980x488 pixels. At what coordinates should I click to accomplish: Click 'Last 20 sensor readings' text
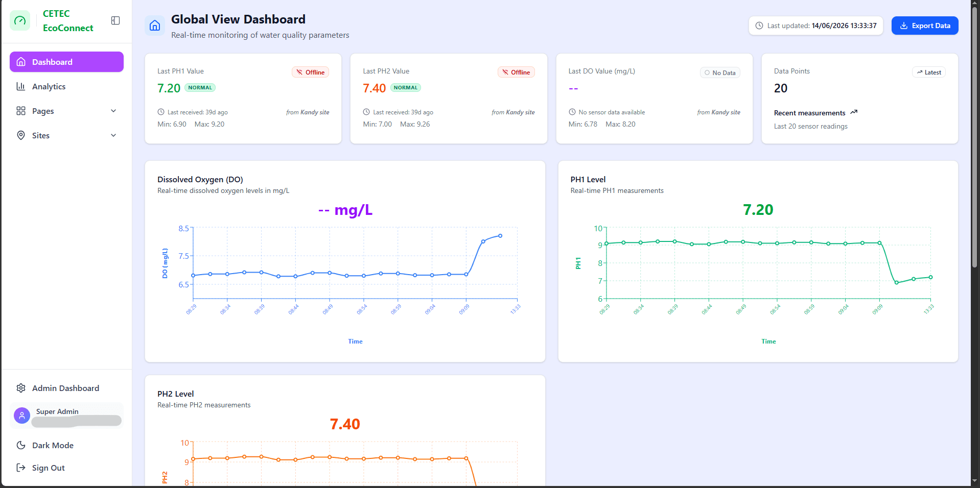[811, 126]
